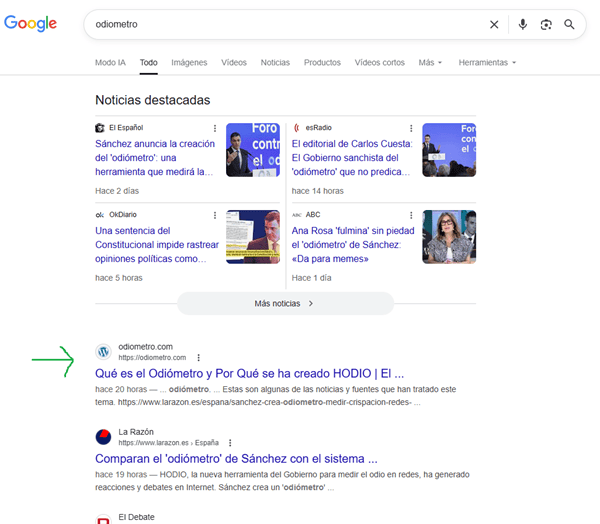Click ABC story thumbnail with Ana Rosa

[449, 237]
